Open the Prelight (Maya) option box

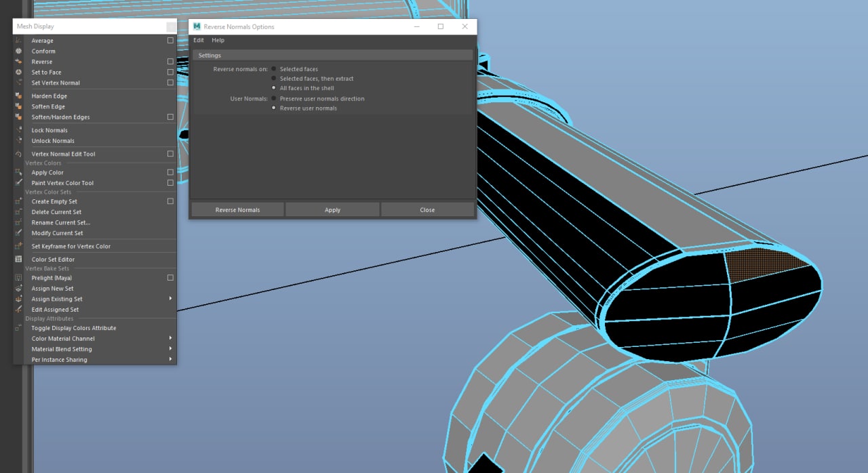(170, 278)
